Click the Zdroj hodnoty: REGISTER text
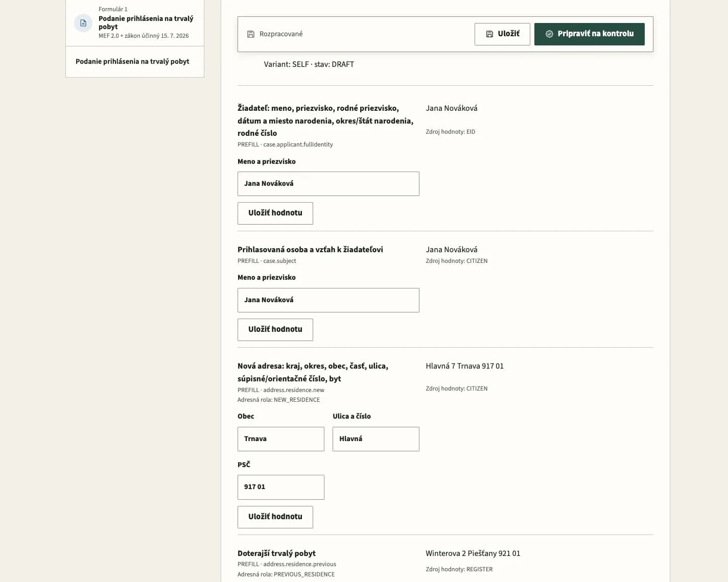 click(x=459, y=569)
